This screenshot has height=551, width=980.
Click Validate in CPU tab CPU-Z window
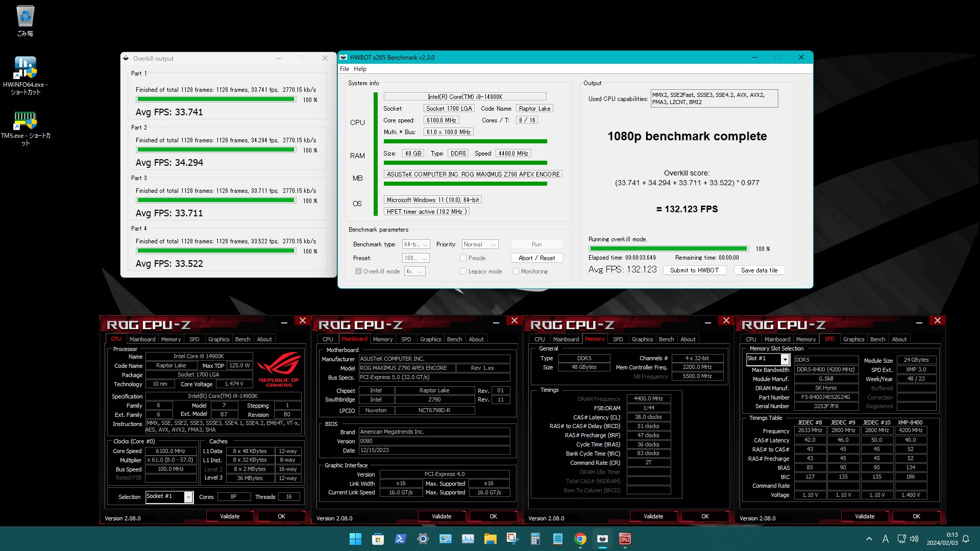(x=230, y=516)
